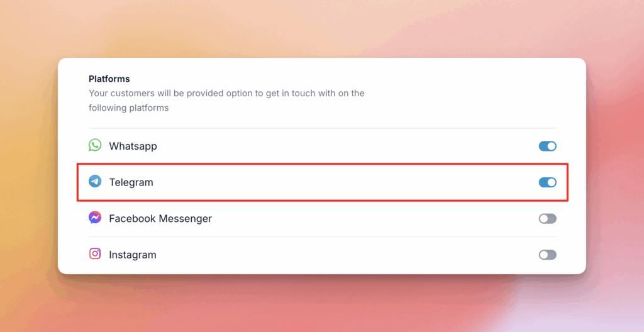Turn off the Telegram toggle switch
This screenshot has width=644, height=332.
pos(547,182)
